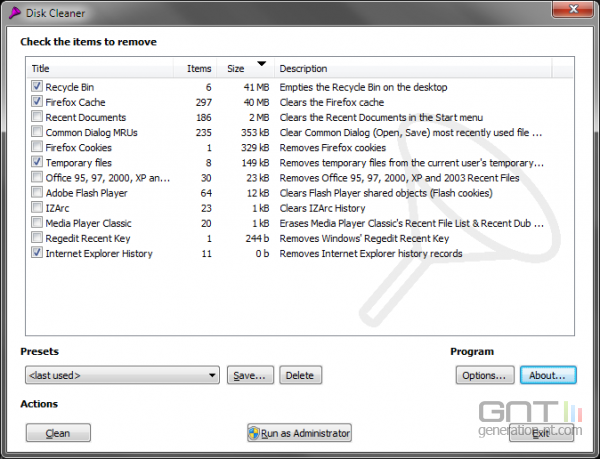Sort list by the Items column header
The height and width of the screenshot is (459, 600).
[195, 68]
